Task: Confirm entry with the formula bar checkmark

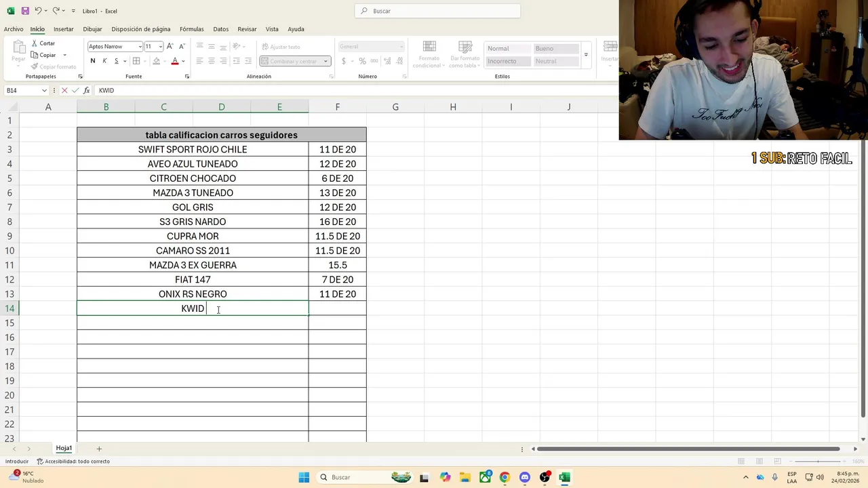Action: (75, 90)
